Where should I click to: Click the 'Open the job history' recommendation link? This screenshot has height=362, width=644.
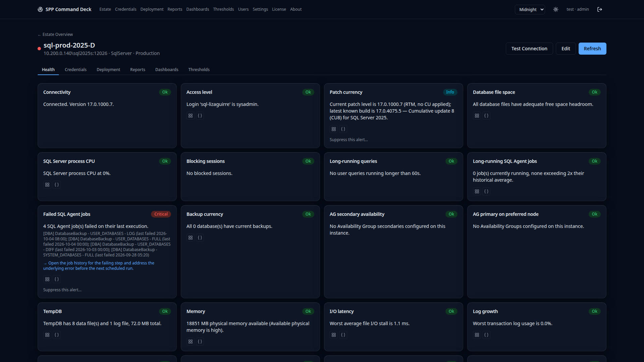(x=99, y=266)
